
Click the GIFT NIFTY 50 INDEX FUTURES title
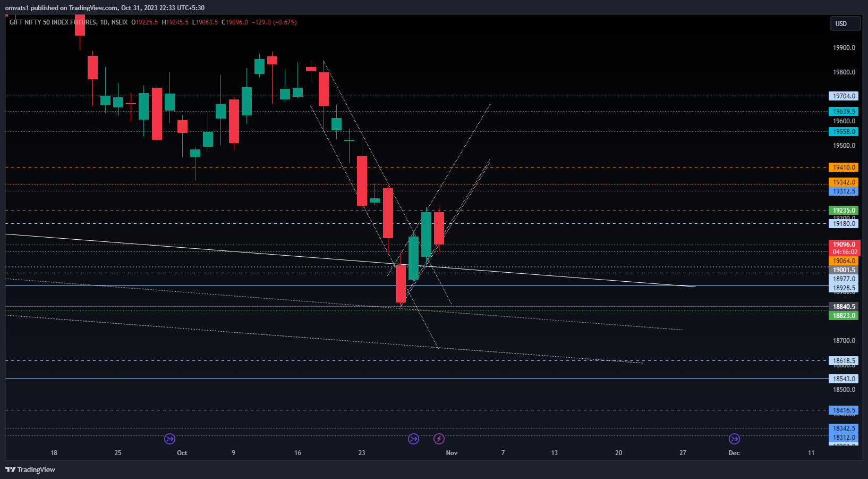pos(53,22)
